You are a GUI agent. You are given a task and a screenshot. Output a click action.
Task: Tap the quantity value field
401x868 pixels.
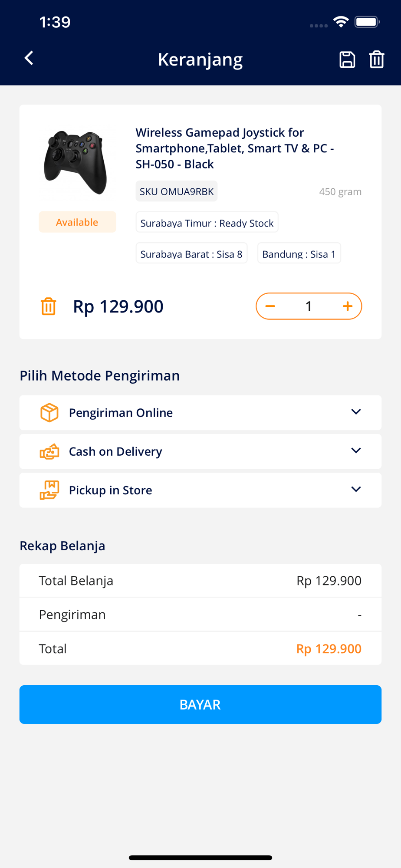[x=309, y=306]
